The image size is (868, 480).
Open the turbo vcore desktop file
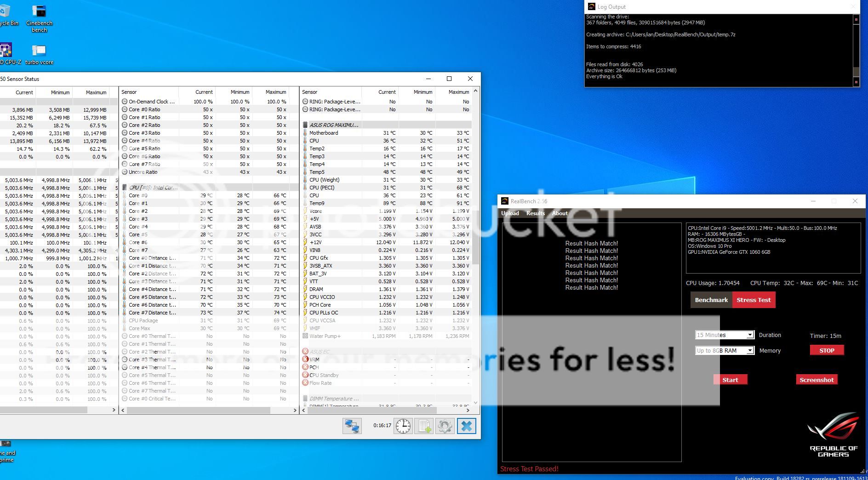click(39, 55)
